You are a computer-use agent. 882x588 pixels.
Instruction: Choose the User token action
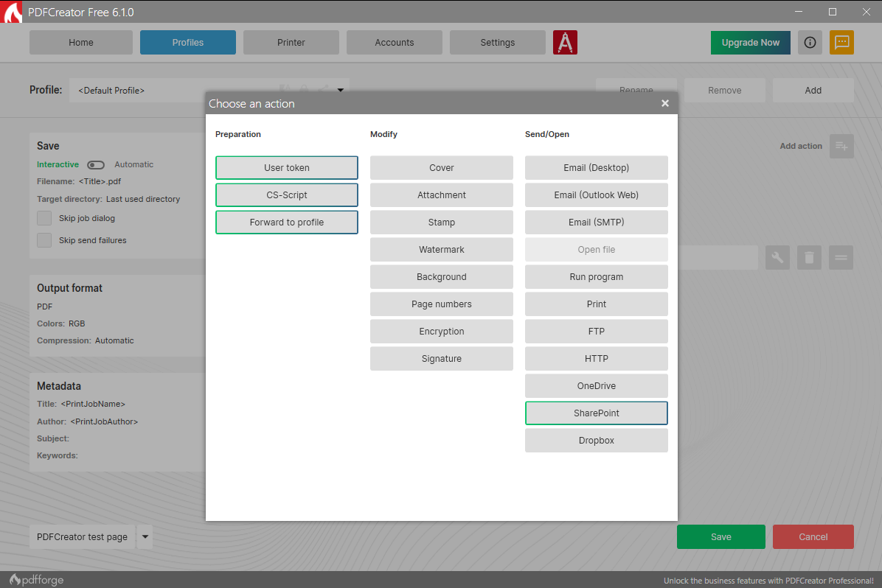pos(287,167)
